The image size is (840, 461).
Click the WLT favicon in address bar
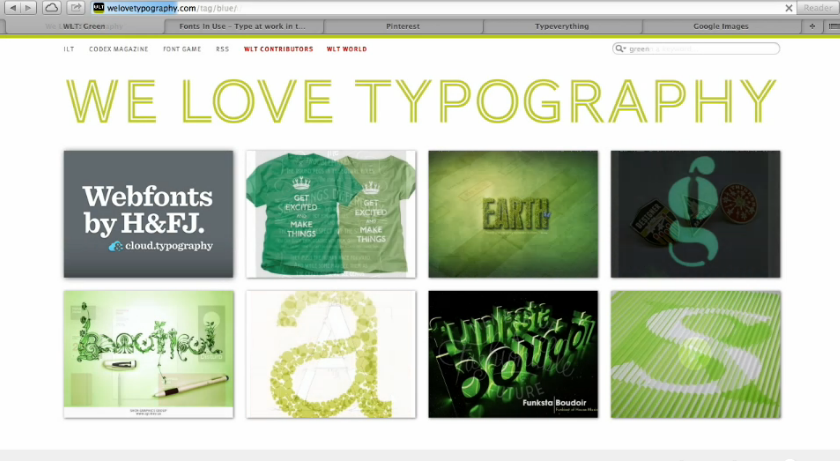pos(99,8)
